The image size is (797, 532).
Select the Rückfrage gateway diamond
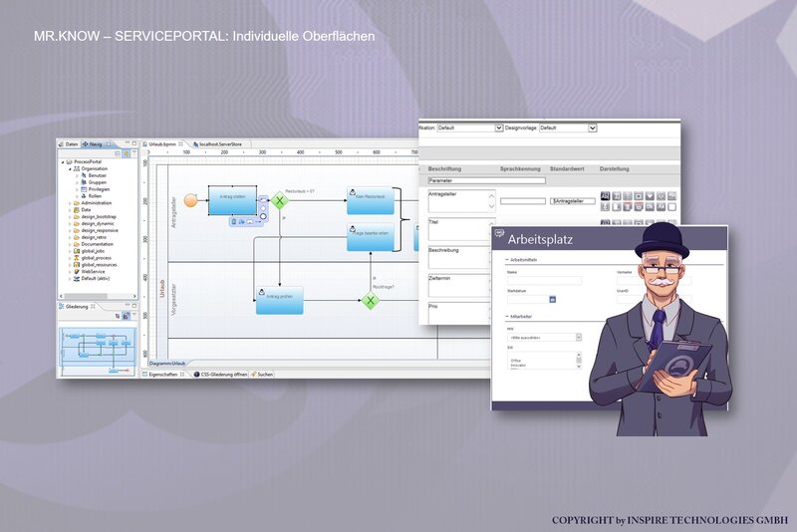(370, 301)
